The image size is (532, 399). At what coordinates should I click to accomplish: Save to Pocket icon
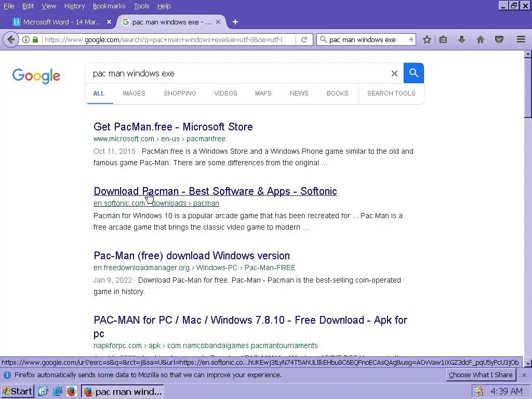(x=499, y=39)
